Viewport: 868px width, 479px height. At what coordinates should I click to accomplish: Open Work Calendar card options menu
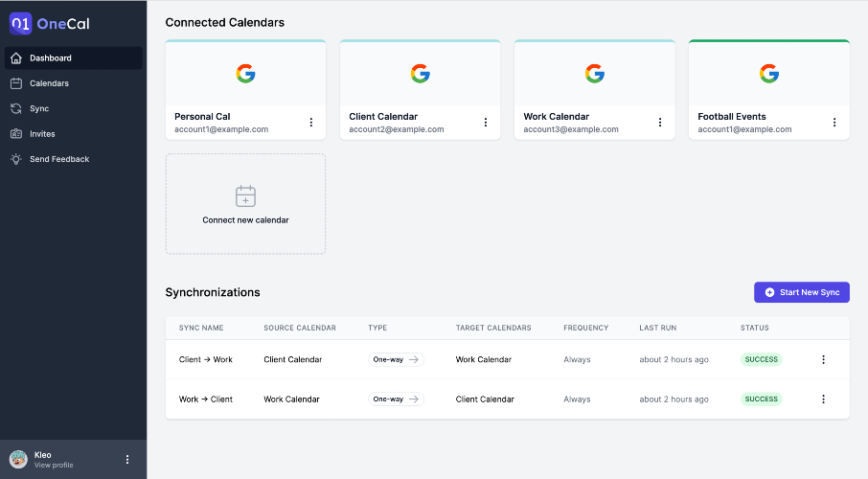click(660, 123)
